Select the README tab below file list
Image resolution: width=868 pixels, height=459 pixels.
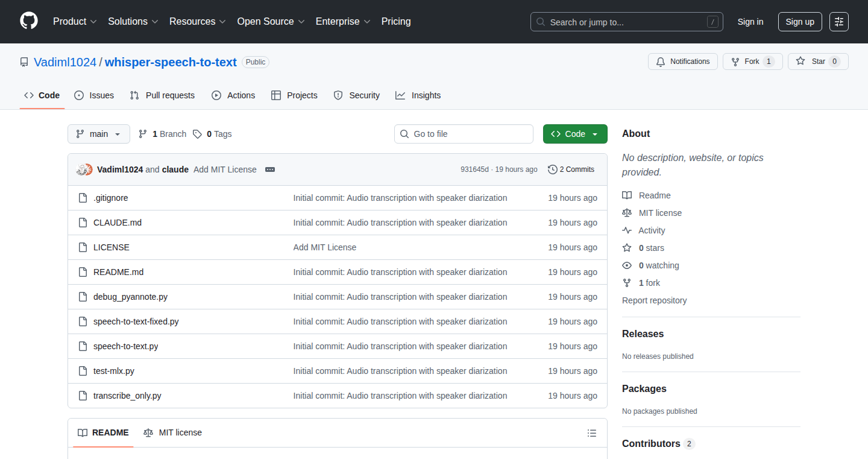[103, 432]
